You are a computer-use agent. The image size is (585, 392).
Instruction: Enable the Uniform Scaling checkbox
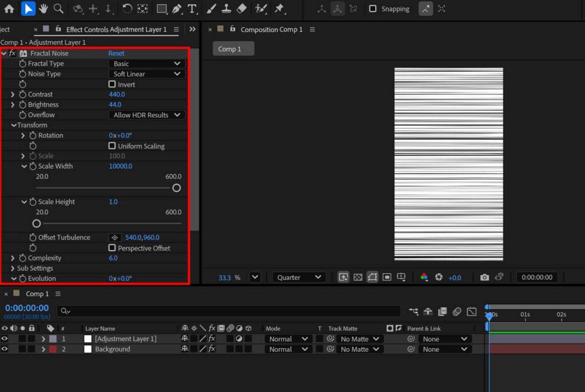(x=112, y=146)
